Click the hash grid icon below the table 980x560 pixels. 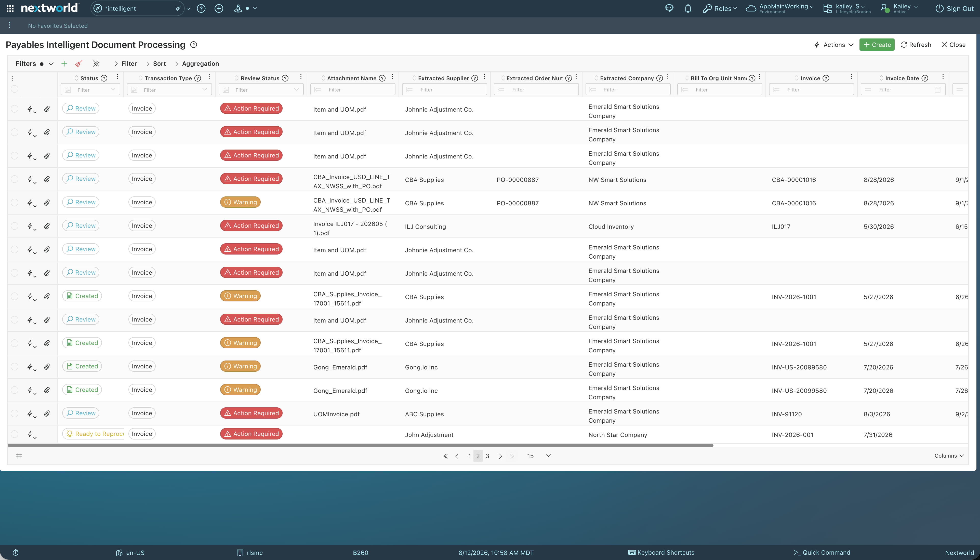(x=19, y=456)
